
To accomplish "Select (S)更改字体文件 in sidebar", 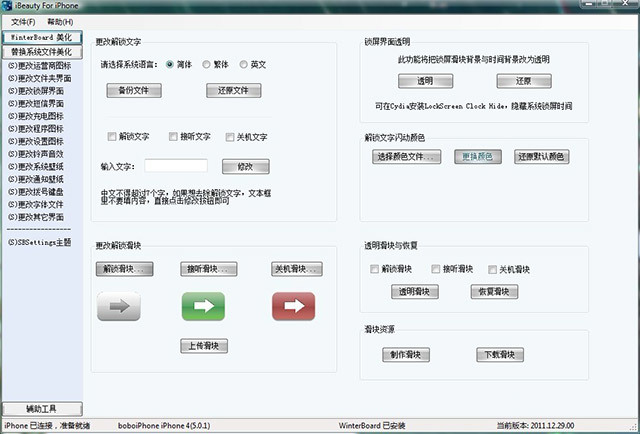I will pyautogui.click(x=36, y=205).
